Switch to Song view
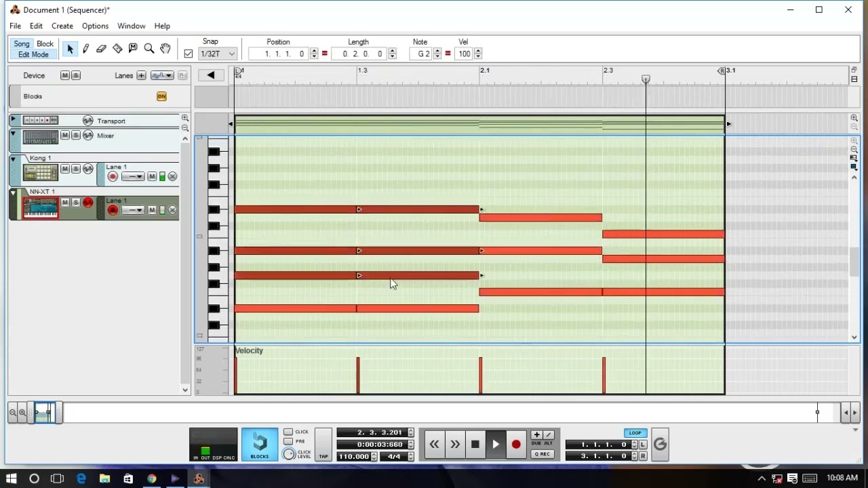The height and width of the screenshot is (488, 868). (x=22, y=44)
